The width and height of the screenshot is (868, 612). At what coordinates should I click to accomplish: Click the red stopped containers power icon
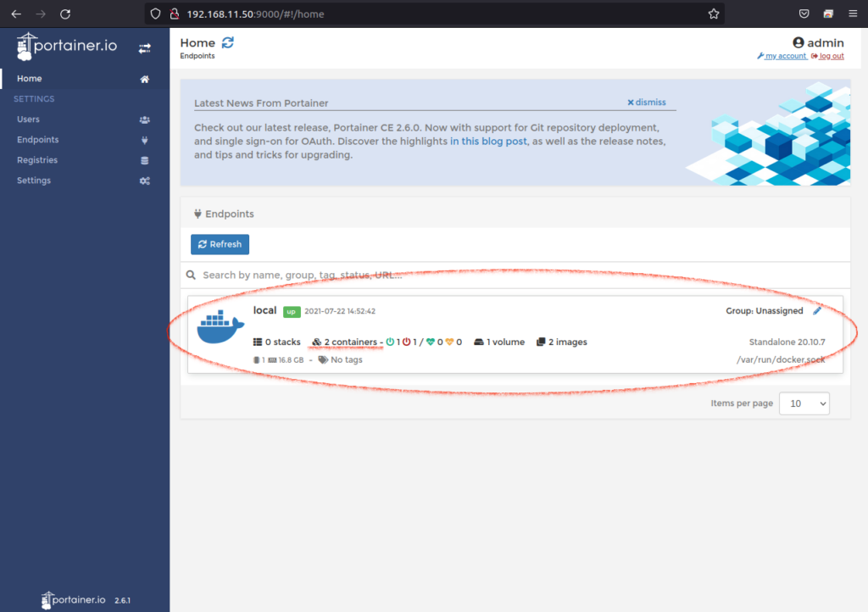point(406,342)
